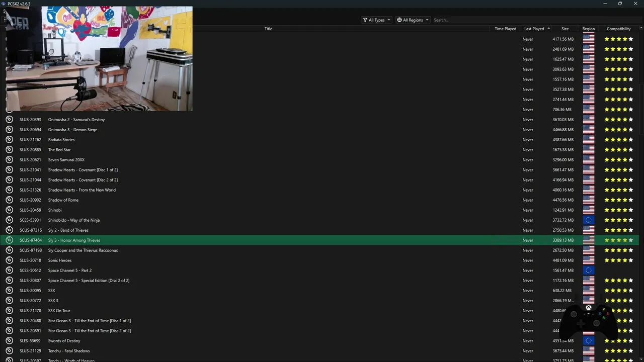The width and height of the screenshot is (644, 362).
Task: Sort by Compatibility column header
Action: (619, 29)
